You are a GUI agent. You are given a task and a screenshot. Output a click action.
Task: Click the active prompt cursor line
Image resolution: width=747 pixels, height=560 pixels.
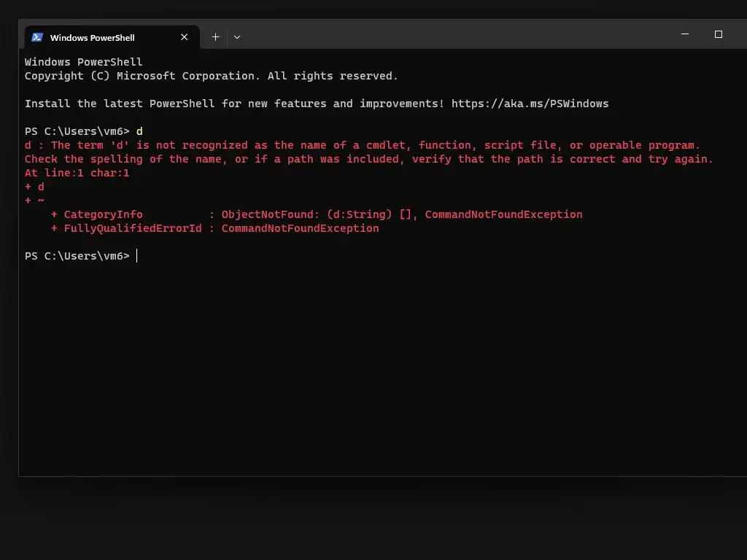point(81,256)
